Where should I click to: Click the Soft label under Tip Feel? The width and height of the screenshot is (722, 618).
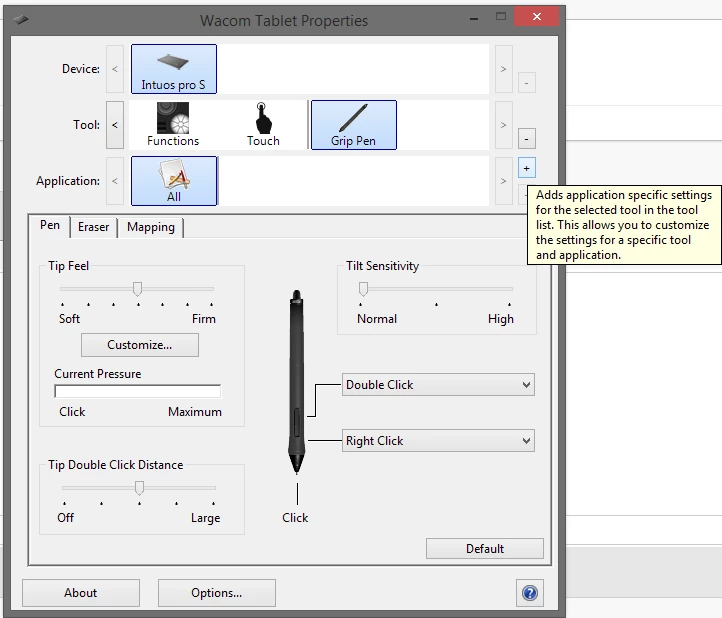[x=69, y=319]
